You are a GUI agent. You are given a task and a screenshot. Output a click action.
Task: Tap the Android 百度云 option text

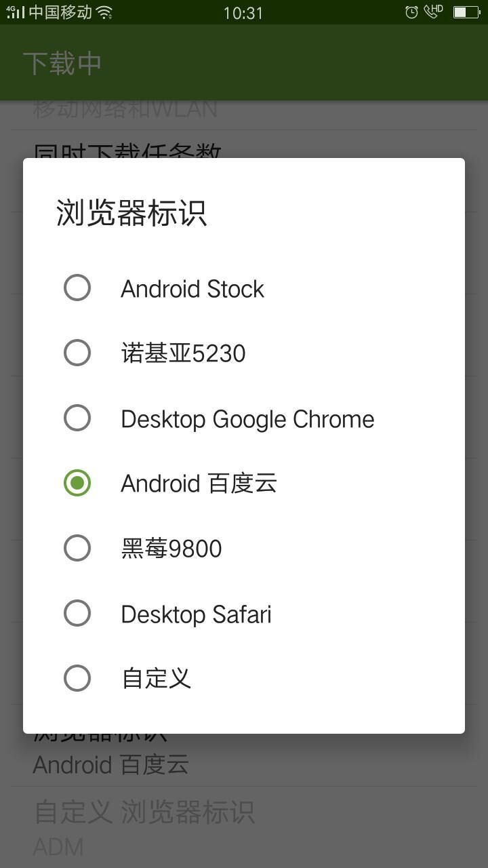coord(199,484)
